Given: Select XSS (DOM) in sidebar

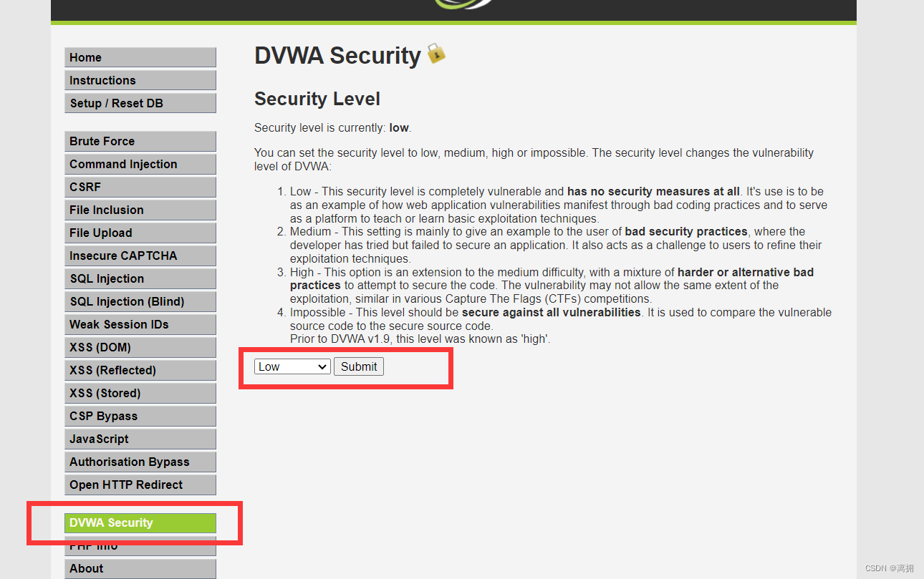Looking at the screenshot, I should point(140,347).
